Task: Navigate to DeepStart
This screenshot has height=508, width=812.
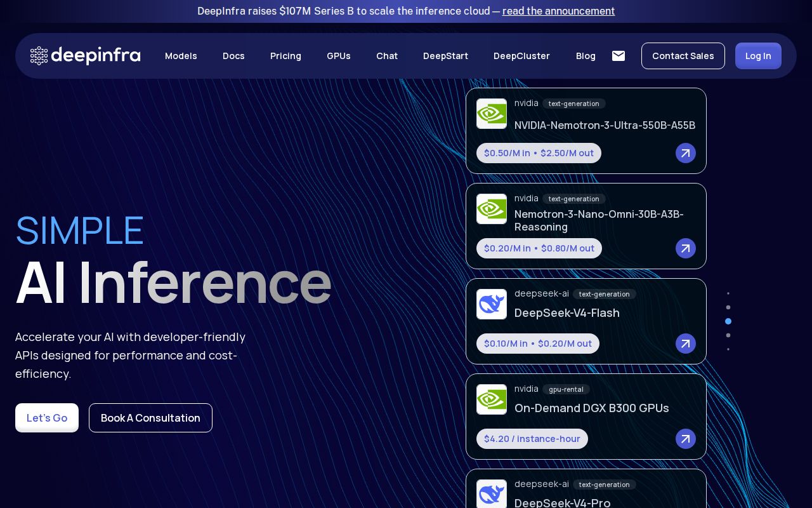Action: [445, 56]
